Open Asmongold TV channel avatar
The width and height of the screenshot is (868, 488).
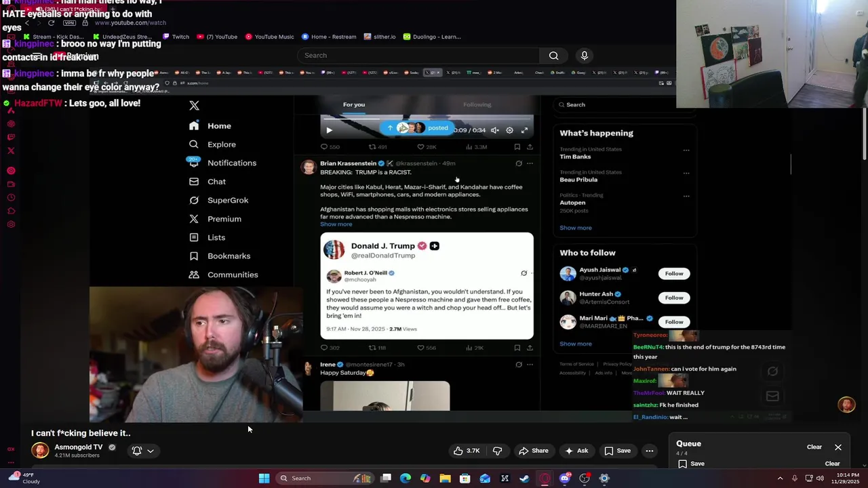coord(40,451)
